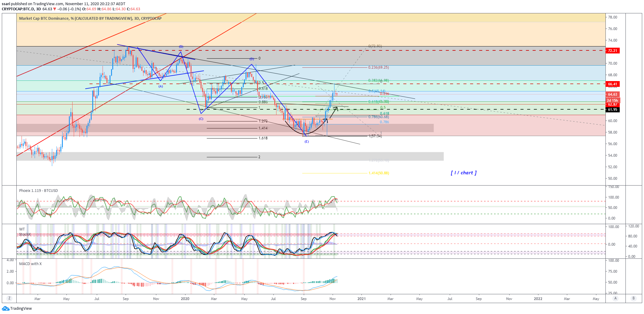Image resolution: width=644 pixels, height=314 pixels.
Task: Click the black 1.272 extension label
Action: point(263,121)
